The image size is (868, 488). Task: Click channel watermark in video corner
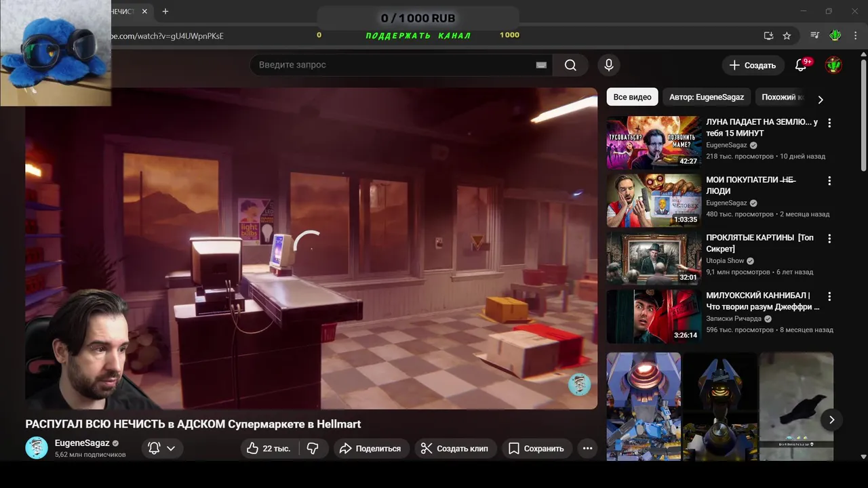coord(579,384)
